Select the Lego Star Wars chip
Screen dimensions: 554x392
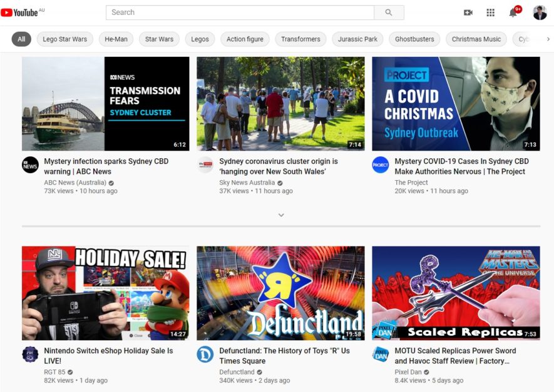[65, 39]
